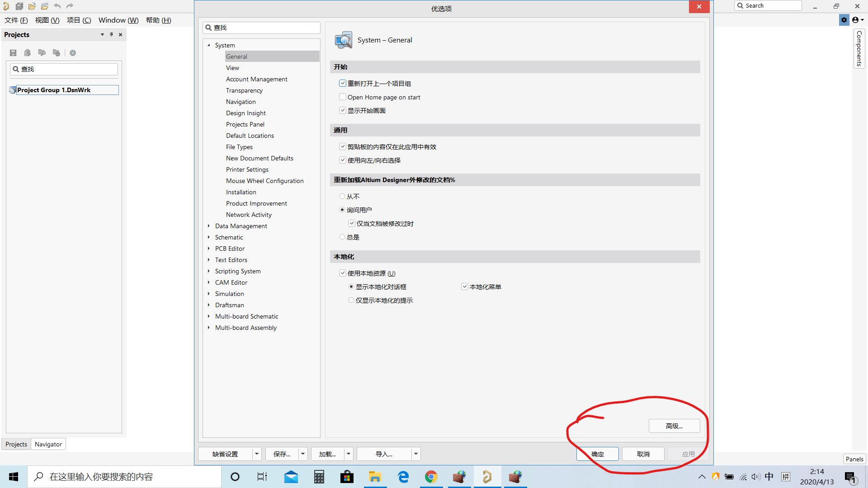Click the Project Group settings icon
Viewport: 868px width, 488px height.
pos(73,52)
